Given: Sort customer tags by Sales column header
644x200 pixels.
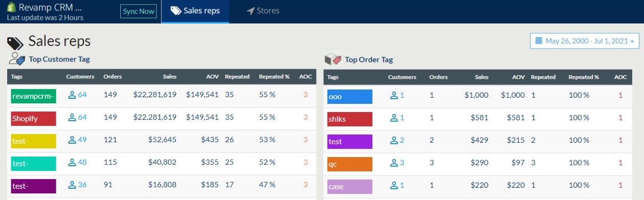Looking at the screenshot, I should coord(169,77).
